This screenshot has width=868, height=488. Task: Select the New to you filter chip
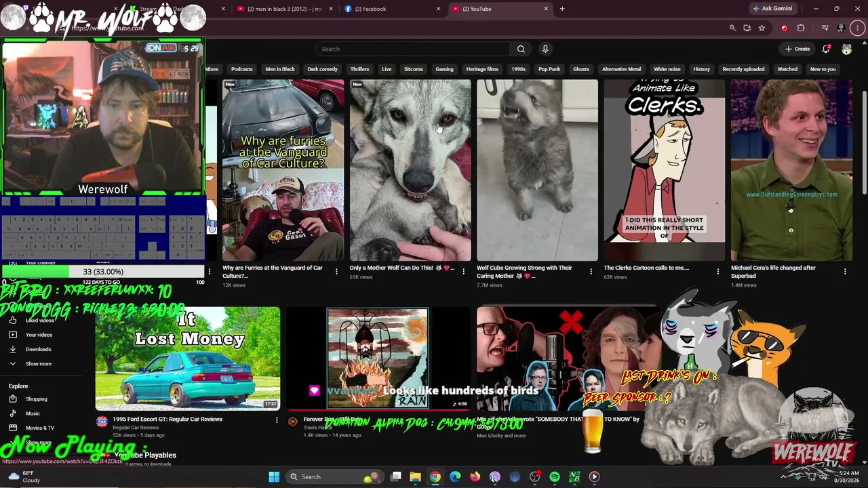(823, 69)
